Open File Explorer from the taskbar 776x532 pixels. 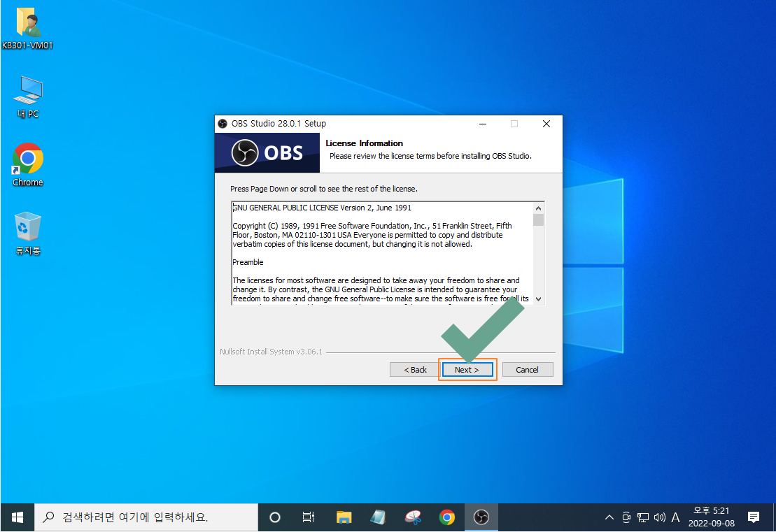[x=344, y=517]
